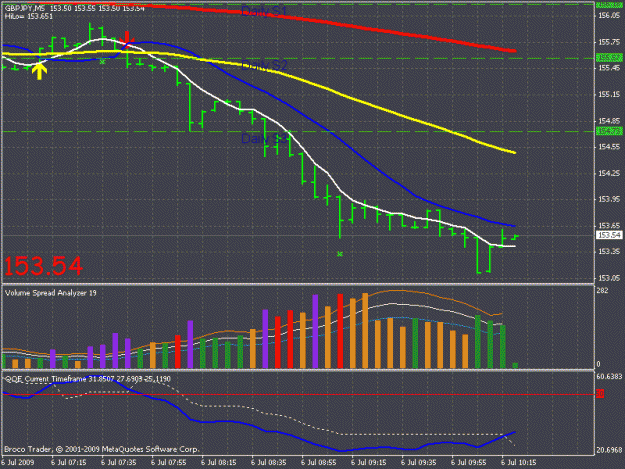
Task: Click the 6 Jul 2009 date label
Action: coord(18,463)
